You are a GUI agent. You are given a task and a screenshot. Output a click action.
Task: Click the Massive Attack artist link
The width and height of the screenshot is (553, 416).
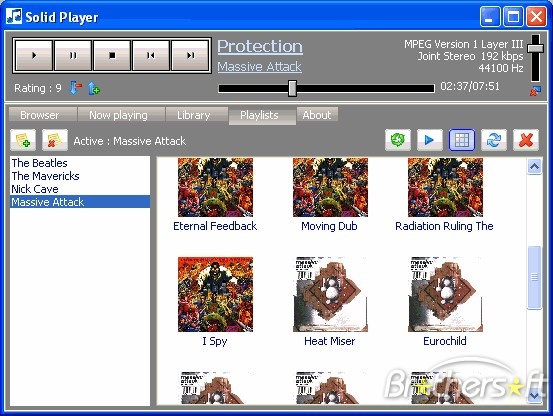click(x=259, y=67)
